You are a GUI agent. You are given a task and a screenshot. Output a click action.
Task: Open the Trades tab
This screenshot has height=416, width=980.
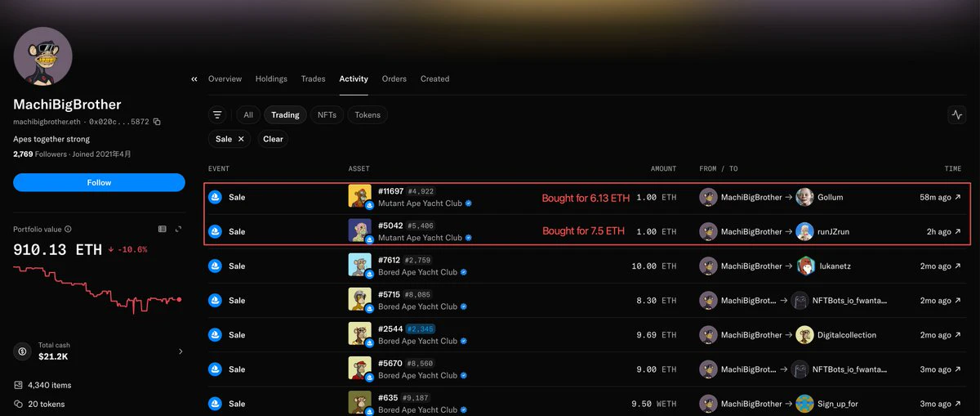313,79
